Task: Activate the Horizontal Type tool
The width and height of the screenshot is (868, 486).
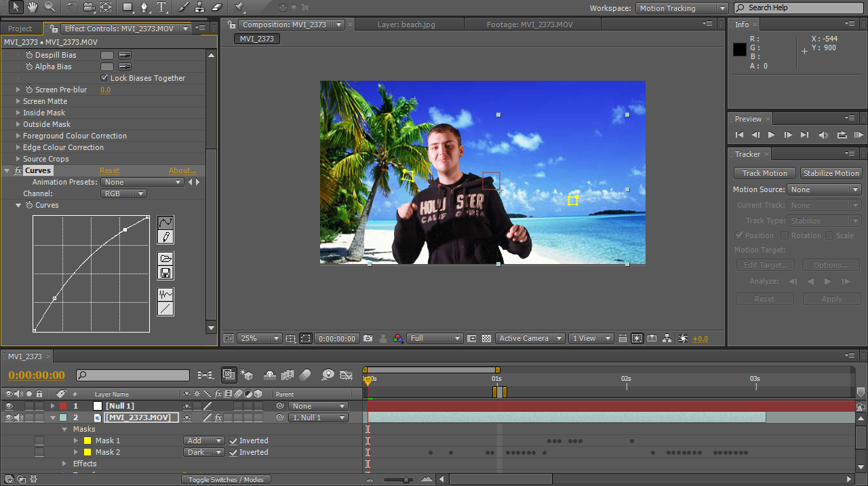Action: point(161,8)
